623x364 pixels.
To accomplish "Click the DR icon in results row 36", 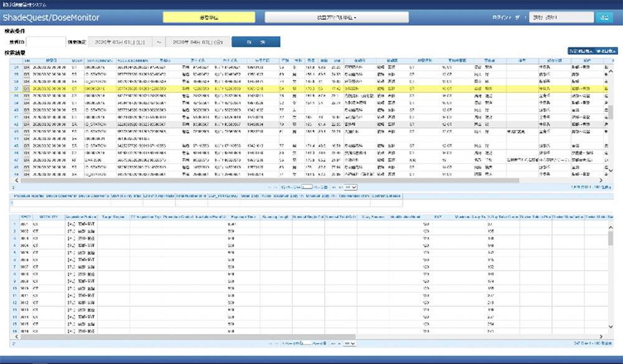I will pos(27,82).
